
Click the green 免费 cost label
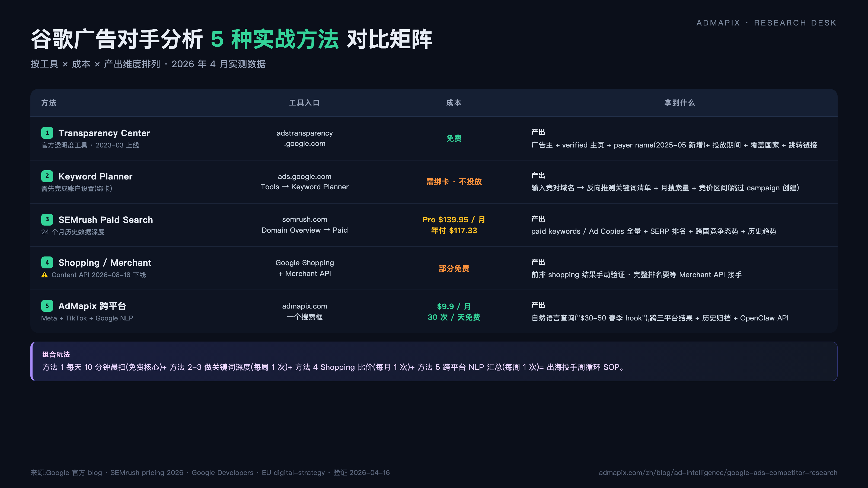tap(454, 139)
